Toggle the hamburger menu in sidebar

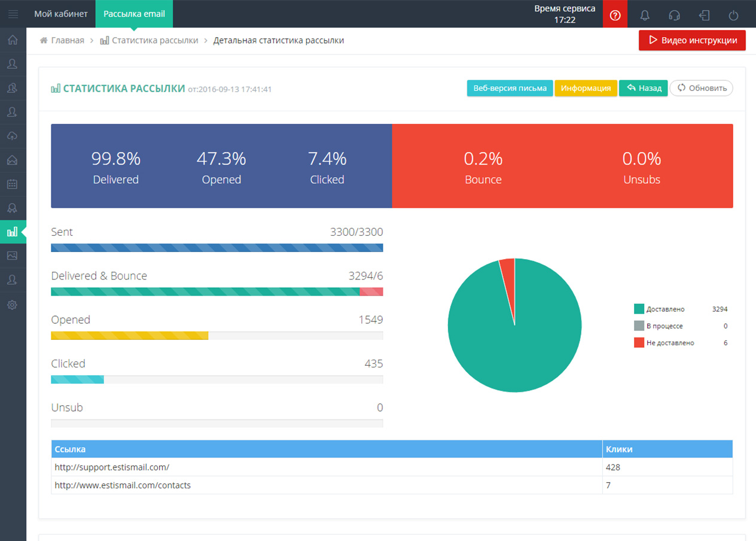(x=13, y=14)
